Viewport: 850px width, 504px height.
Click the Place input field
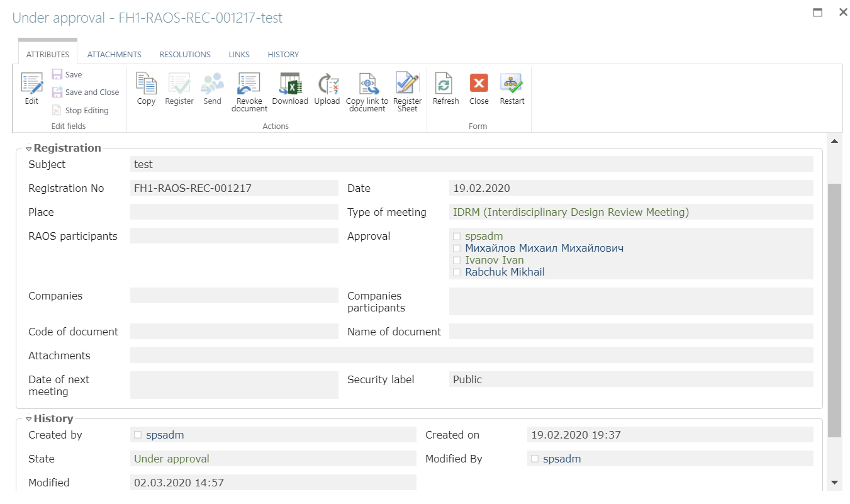(x=234, y=212)
